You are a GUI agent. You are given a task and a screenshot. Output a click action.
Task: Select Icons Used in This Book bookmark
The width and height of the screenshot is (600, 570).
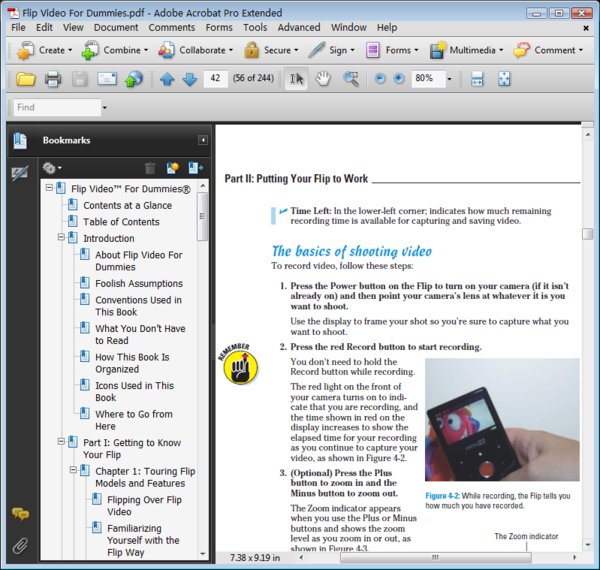pyautogui.click(x=134, y=391)
